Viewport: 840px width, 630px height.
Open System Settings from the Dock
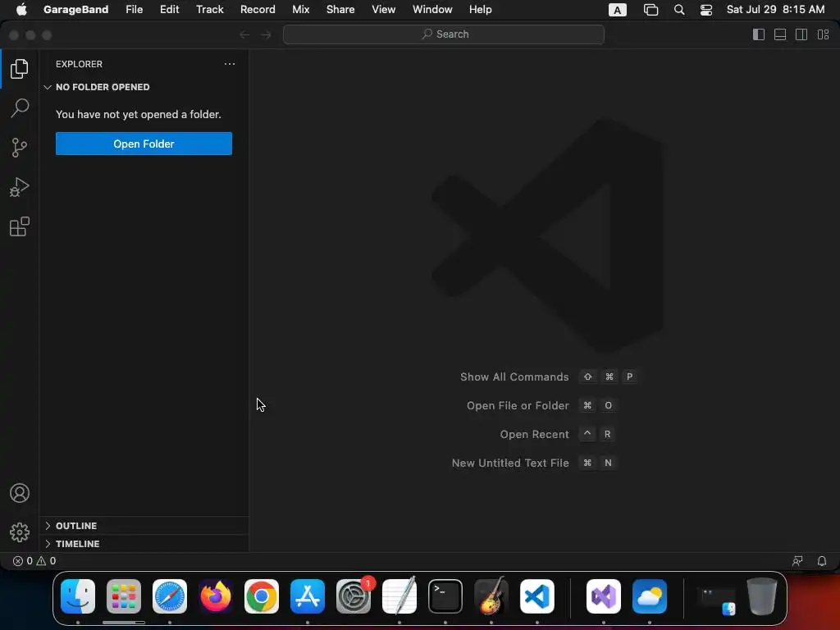(354, 596)
